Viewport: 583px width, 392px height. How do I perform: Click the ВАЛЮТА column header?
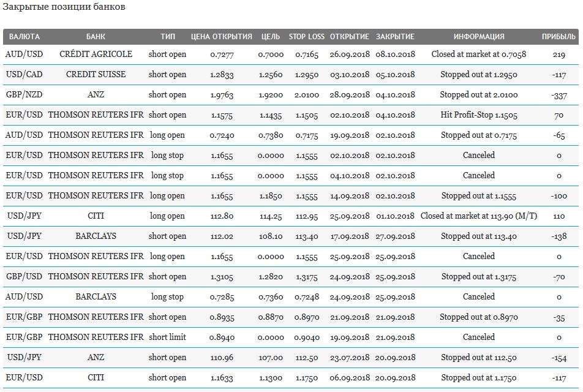click(24, 37)
